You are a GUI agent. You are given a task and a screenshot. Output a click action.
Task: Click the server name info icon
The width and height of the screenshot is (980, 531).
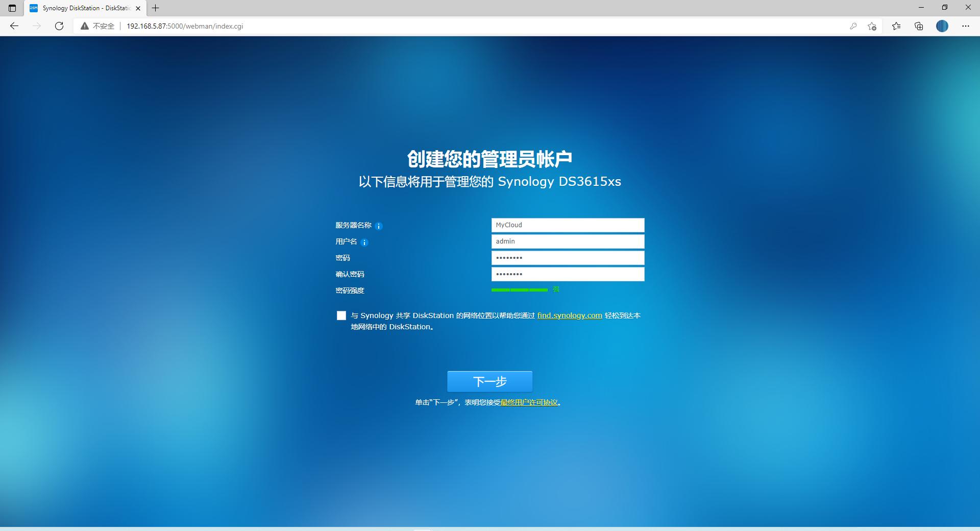[378, 226]
